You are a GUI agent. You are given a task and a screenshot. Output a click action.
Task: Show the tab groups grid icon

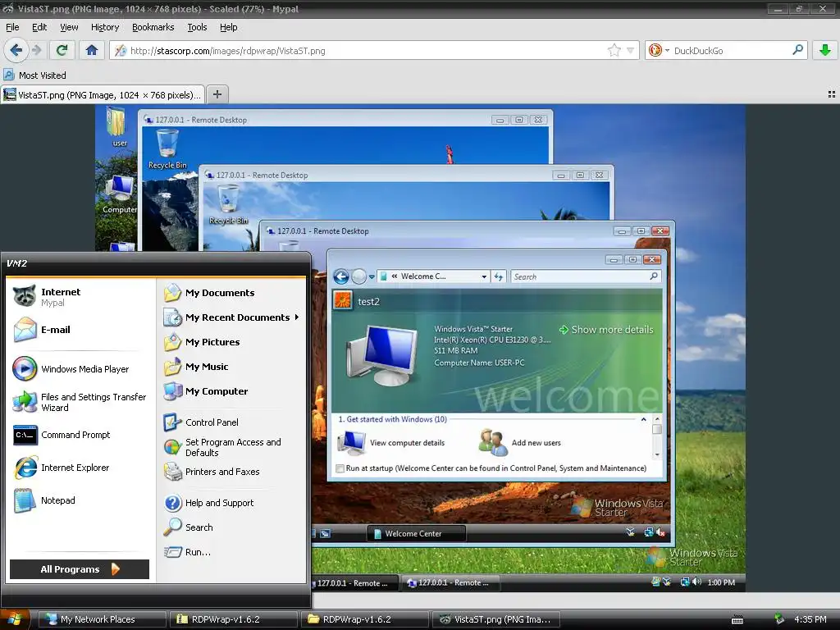832,94
